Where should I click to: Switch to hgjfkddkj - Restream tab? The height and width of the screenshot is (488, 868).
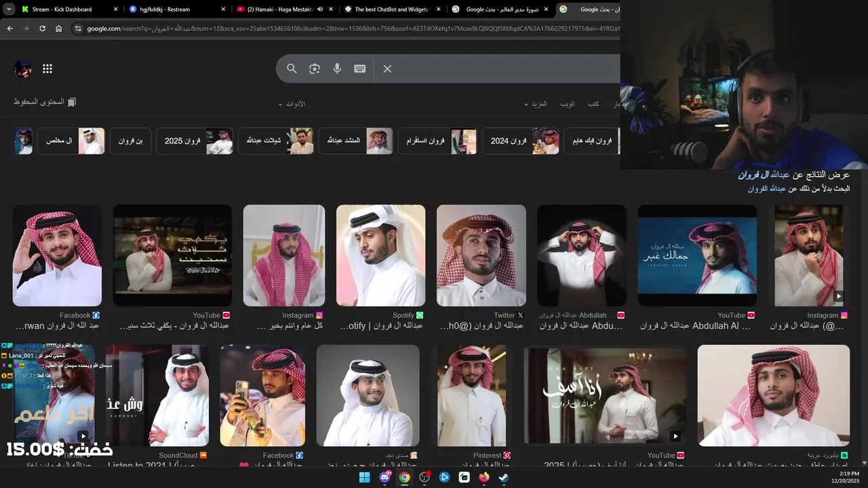tap(178, 9)
